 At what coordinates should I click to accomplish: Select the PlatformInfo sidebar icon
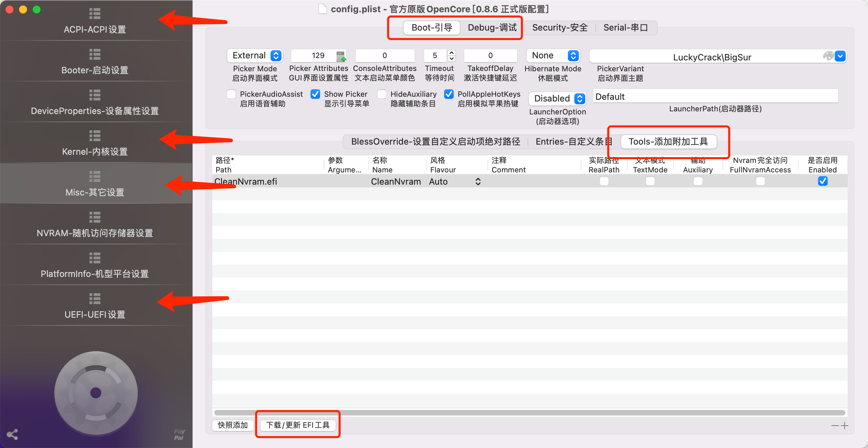[95, 259]
